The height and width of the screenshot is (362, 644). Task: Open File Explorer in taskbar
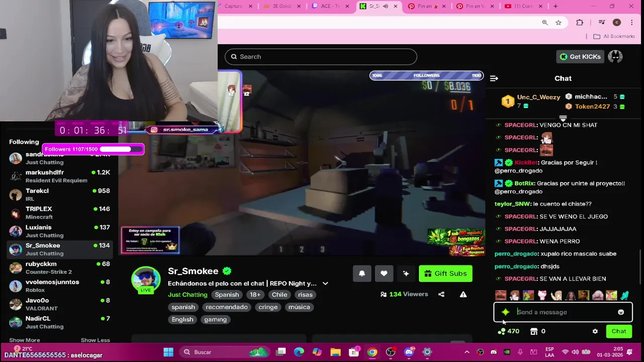coord(336,352)
